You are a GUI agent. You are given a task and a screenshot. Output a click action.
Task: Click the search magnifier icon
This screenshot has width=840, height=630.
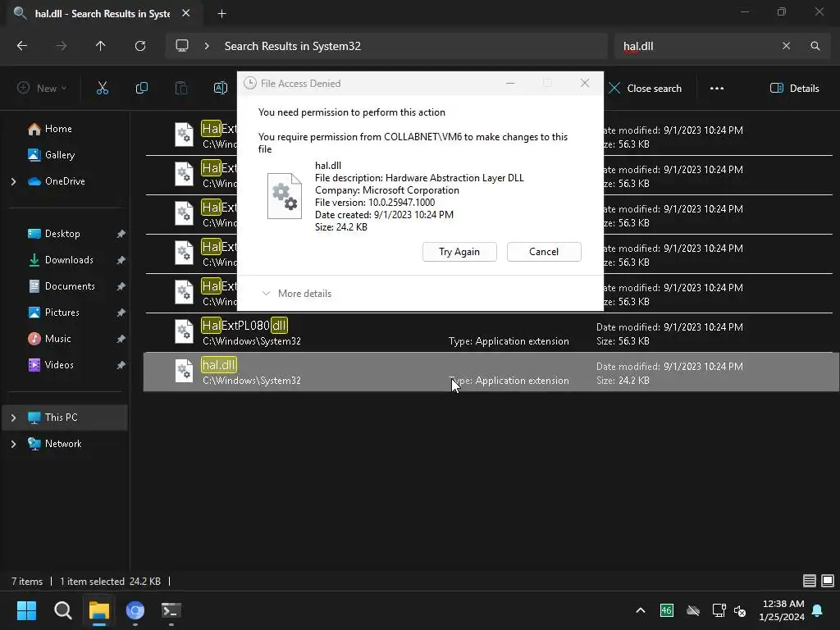click(x=815, y=46)
